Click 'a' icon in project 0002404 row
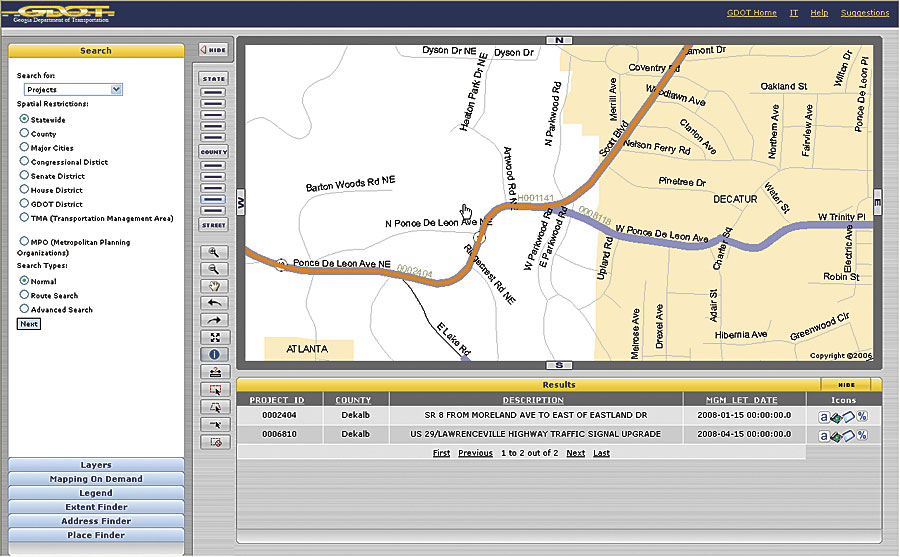900x557 pixels. (823, 417)
